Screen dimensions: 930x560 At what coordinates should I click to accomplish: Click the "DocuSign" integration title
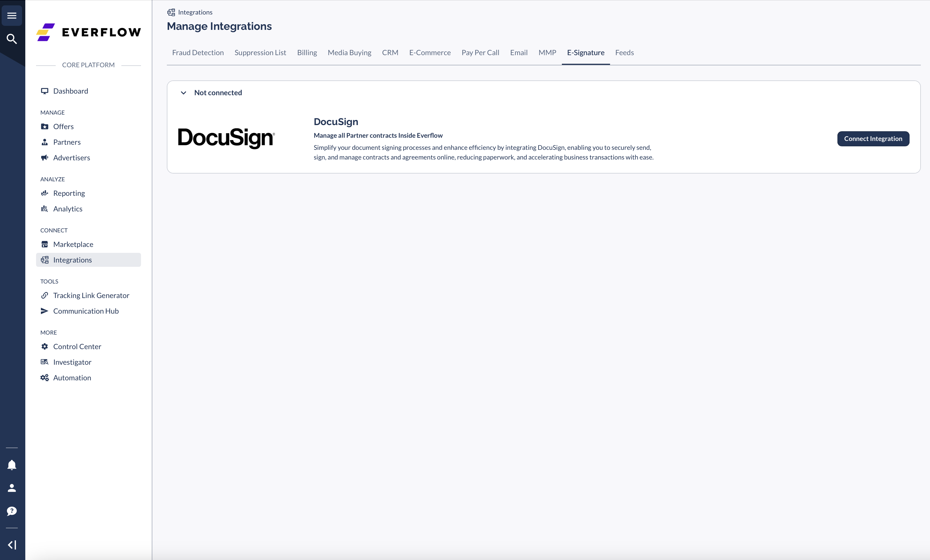click(x=336, y=122)
